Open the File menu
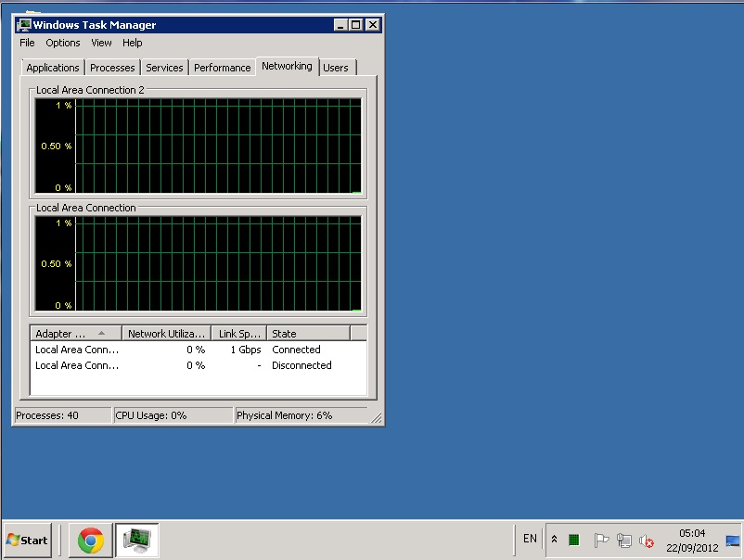The image size is (744, 560). coord(27,43)
